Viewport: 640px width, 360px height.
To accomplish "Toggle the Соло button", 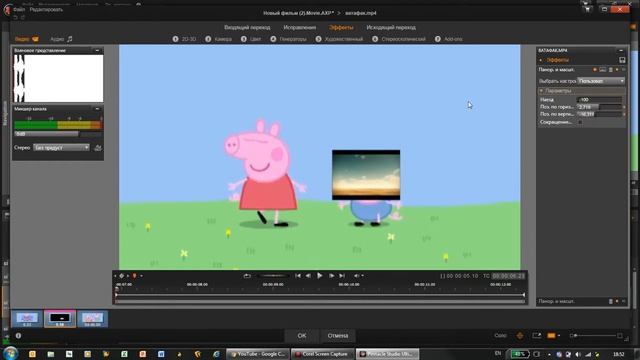I will (x=500, y=336).
